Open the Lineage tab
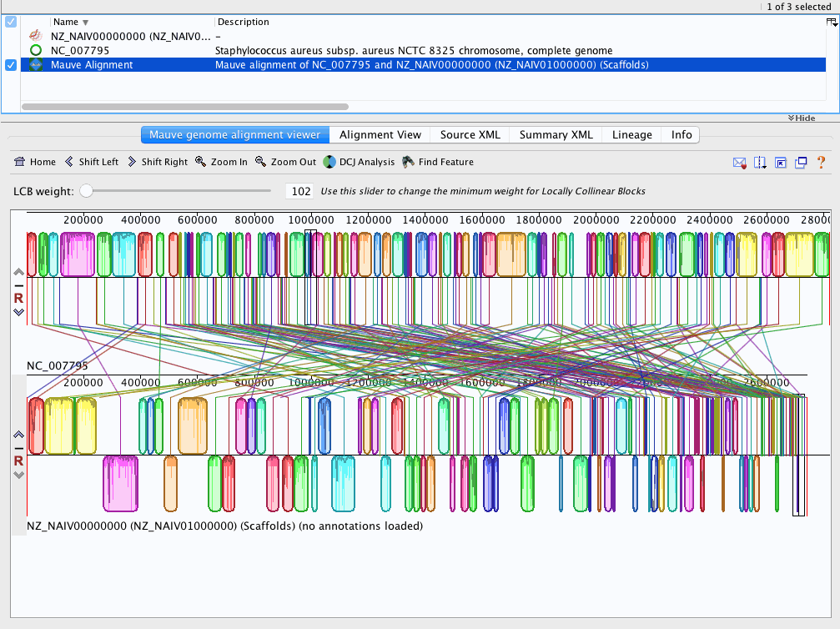The height and width of the screenshot is (629, 840). [x=632, y=135]
